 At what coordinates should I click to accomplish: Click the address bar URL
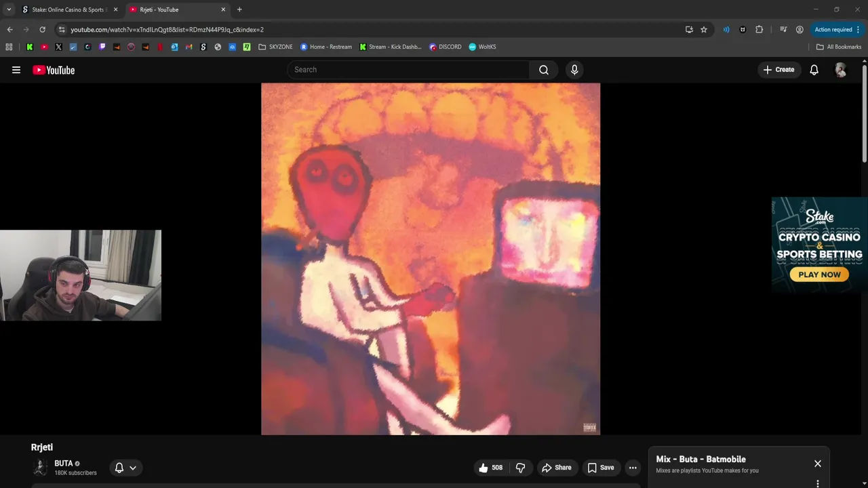(x=167, y=30)
